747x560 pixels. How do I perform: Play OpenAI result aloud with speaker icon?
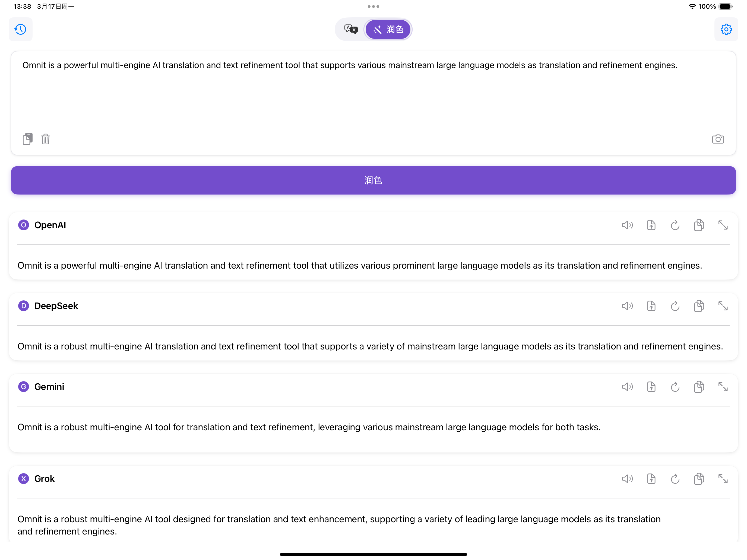(x=627, y=225)
